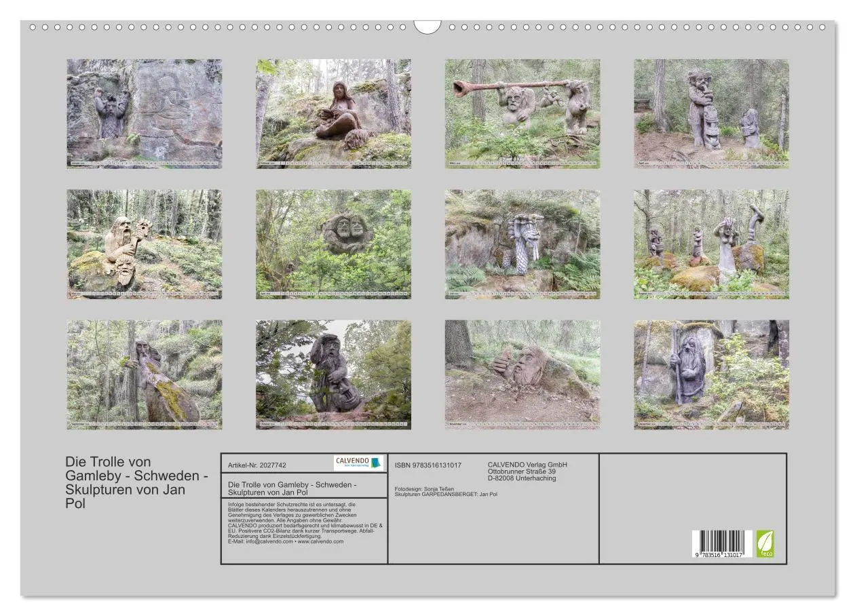Screen dimensions: 855x616
Task: Click the CALVENDO logo next to the article number
Action: 358,463
